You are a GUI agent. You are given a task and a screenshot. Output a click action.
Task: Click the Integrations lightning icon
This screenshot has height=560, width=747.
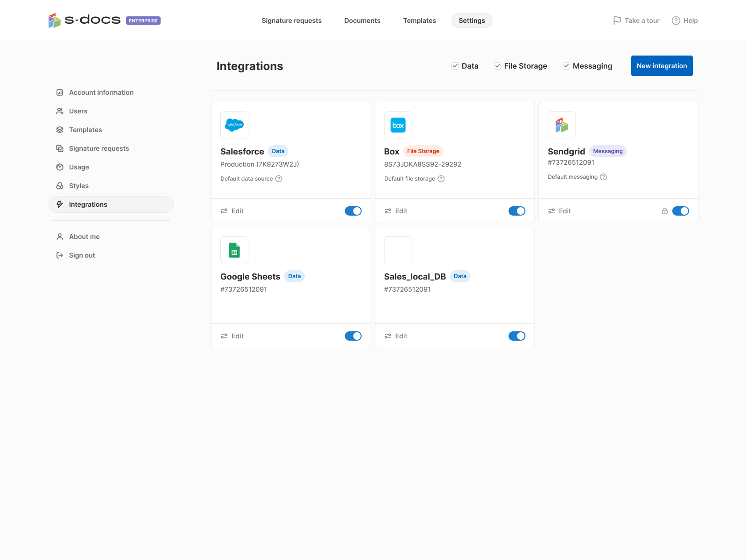60,204
